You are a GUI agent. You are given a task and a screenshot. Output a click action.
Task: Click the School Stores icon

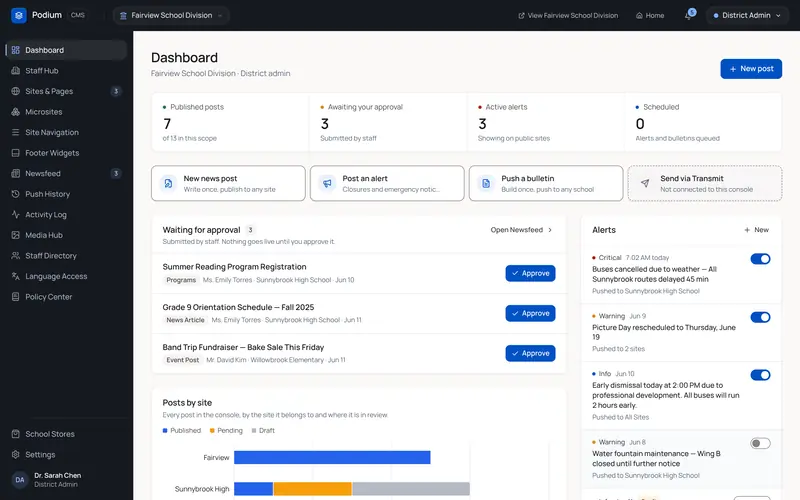pyautogui.click(x=16, y=434)
